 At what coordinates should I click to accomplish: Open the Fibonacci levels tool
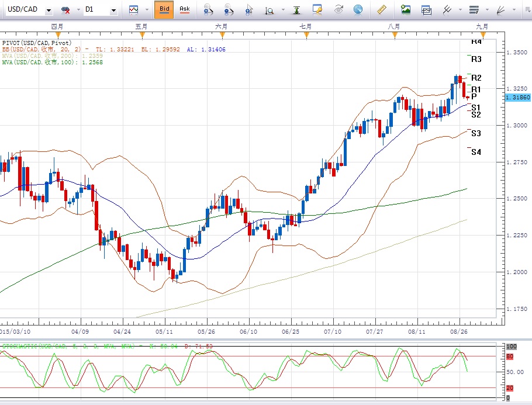click(x=474, y=10)
